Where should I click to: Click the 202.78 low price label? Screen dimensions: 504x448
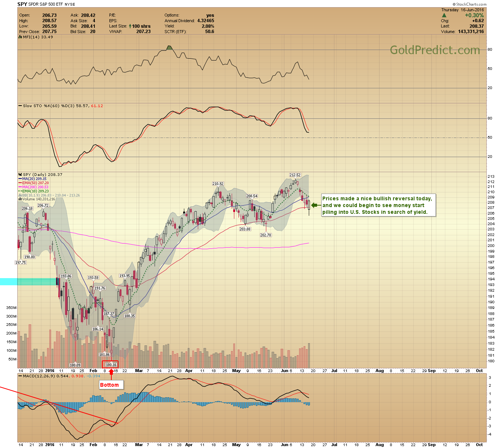266,235
